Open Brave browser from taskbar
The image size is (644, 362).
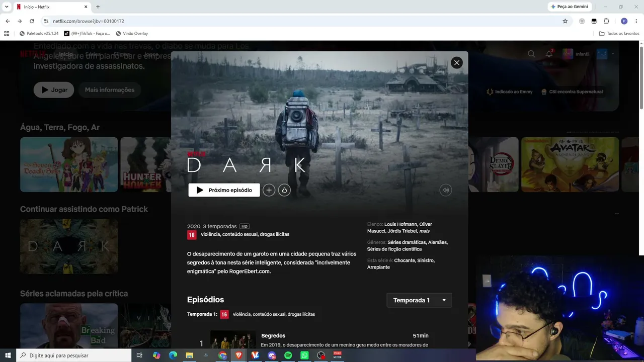point(239,355)
